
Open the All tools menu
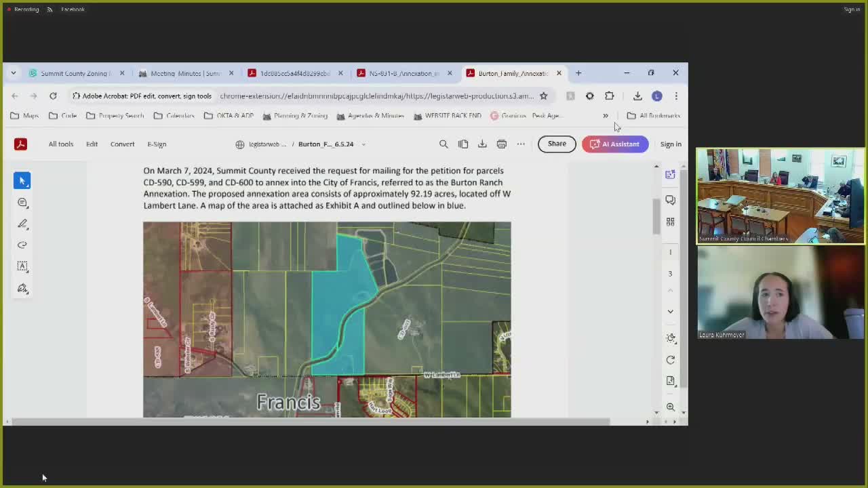pos(60,144)
